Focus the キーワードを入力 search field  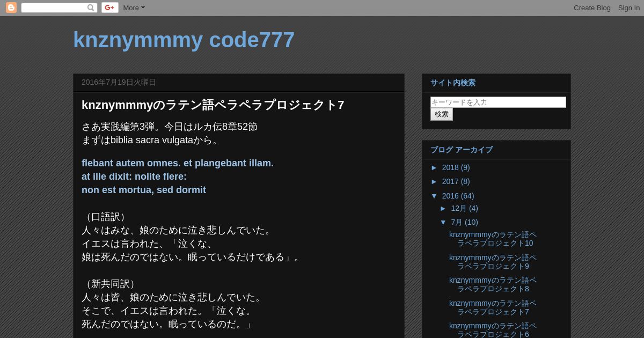(498, 102)
